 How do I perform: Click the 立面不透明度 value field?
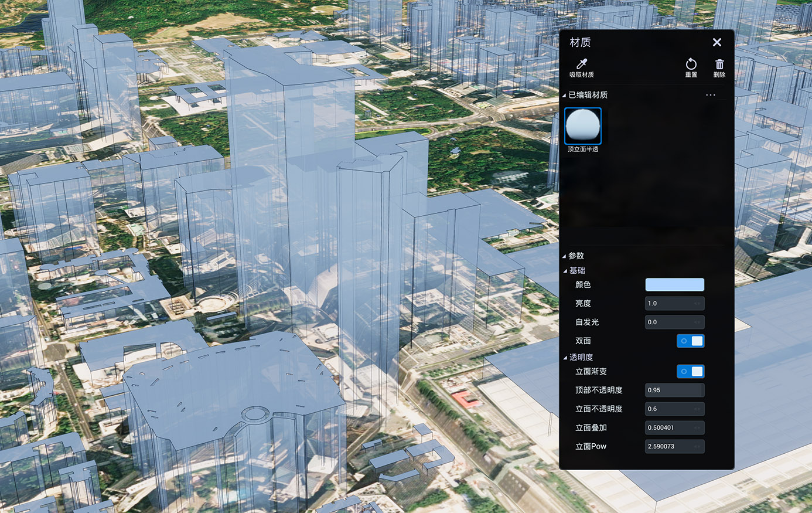pos(668,409)
